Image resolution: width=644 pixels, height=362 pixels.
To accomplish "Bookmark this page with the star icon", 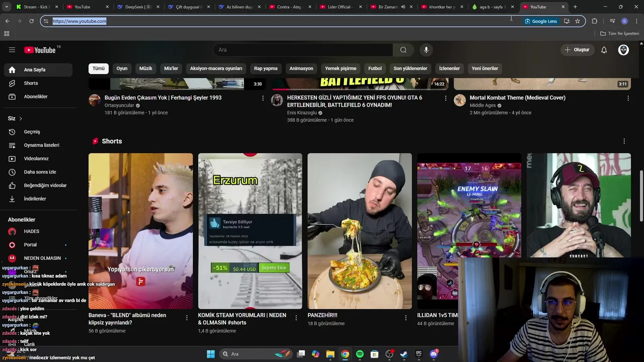I will (578, 21).
